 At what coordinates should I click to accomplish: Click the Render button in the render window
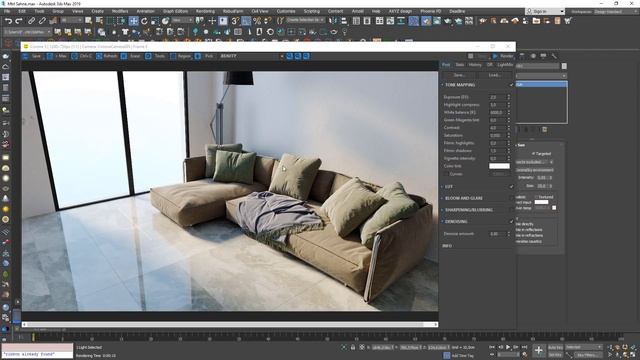pyautogui.click(x=503, y=56)
